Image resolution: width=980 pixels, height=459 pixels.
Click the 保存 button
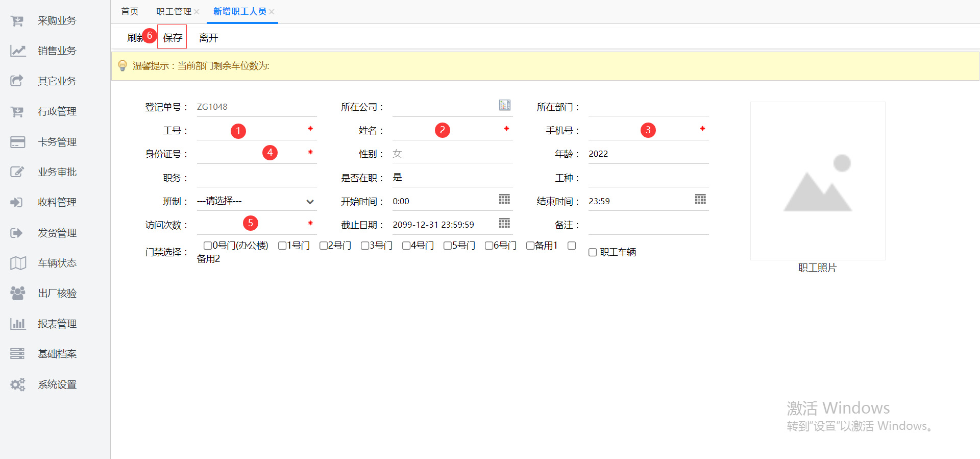173,38
